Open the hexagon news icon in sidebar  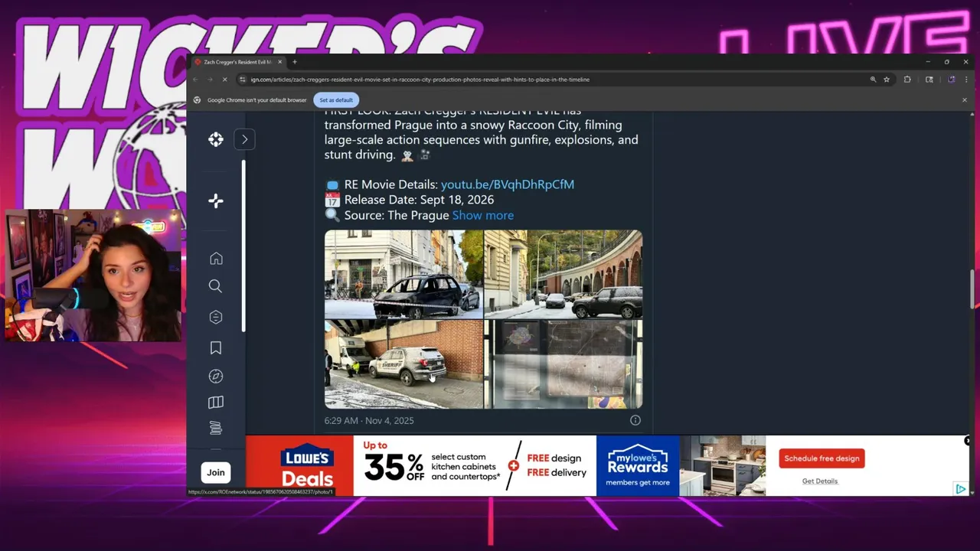pyautogui.click(x=216, y=317)
